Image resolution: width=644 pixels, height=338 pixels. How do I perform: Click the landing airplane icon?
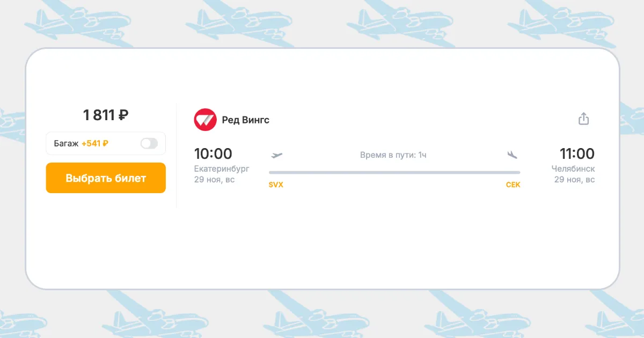(512, 155)
